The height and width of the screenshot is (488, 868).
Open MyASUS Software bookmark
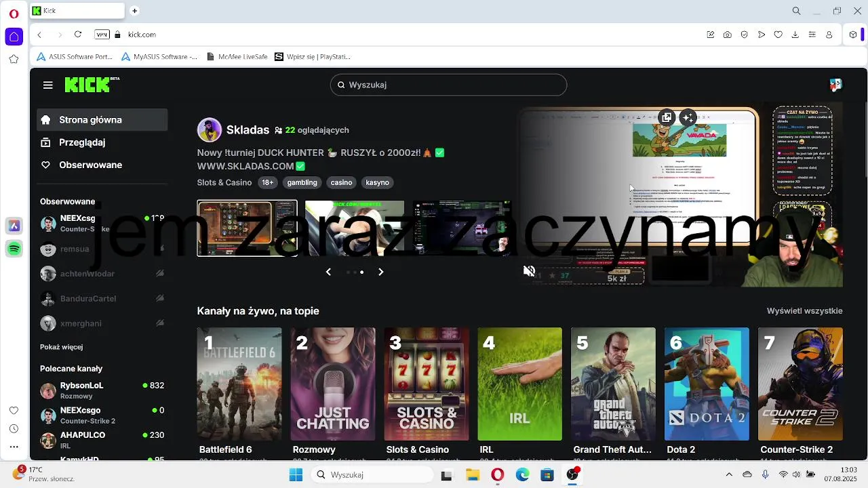pyautogui.click(x=159, y=57)
